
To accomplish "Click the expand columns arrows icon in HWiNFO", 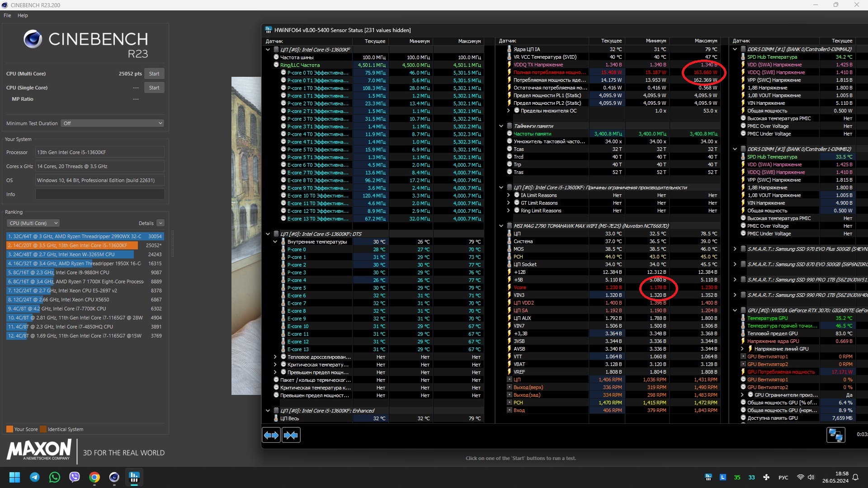I will pyautogui.click(x=271, y=435).
